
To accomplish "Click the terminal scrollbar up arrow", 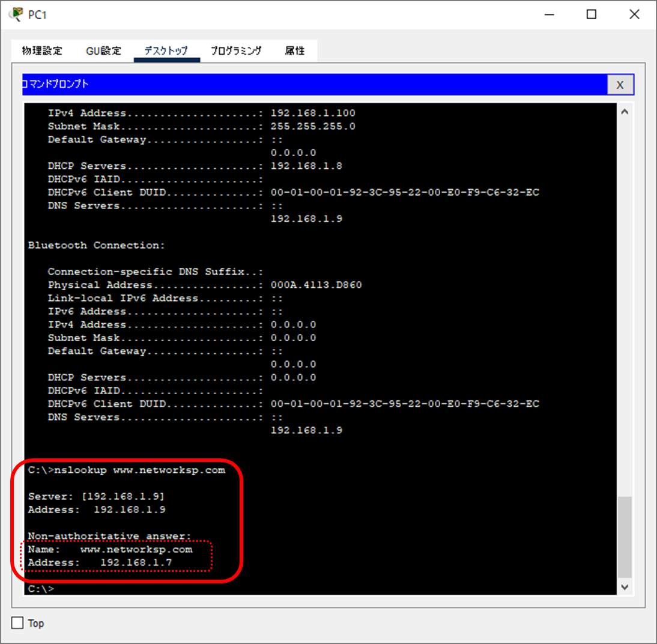I will point(625,112).
